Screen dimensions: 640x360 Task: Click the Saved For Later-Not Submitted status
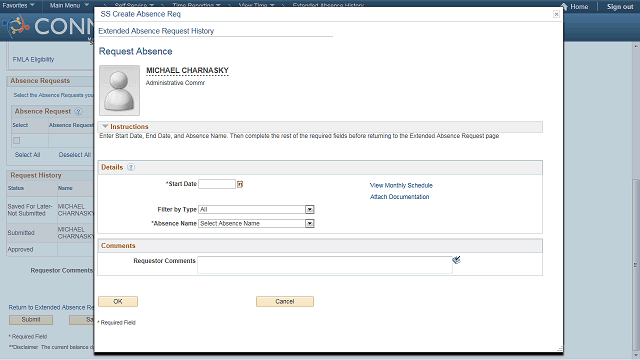[x=30, y=210]
